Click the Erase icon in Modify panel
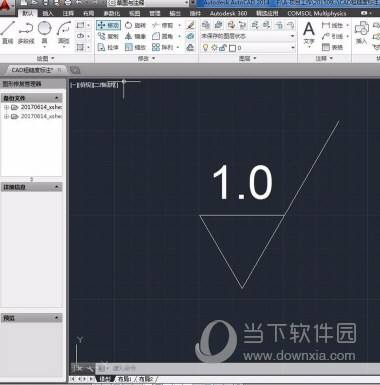 tap(190, 25)
